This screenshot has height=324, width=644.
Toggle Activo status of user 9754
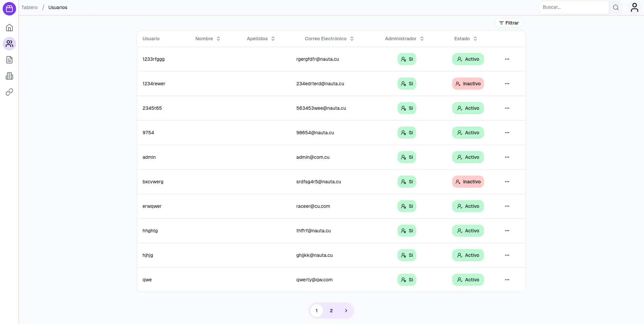[x=468, y=133]
